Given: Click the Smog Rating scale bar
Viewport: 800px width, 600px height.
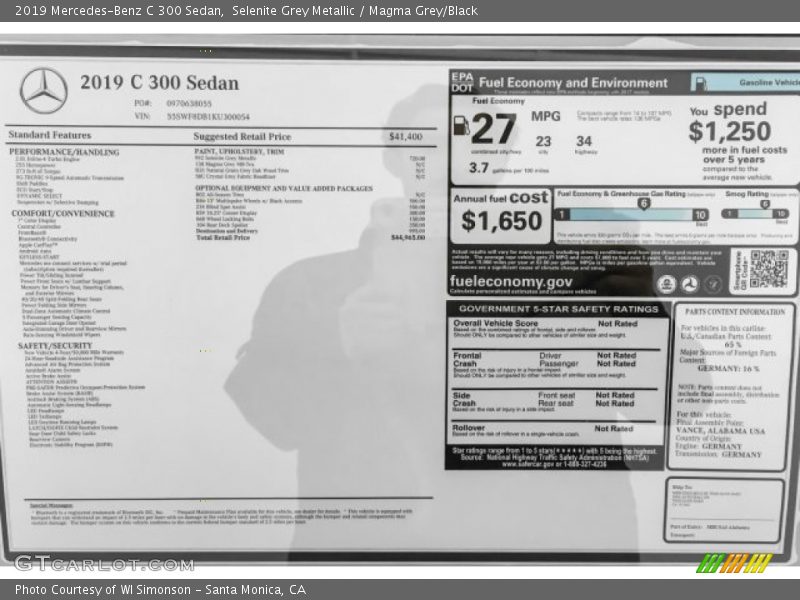Looking at the screenshot, I should [x=755, y=214].
